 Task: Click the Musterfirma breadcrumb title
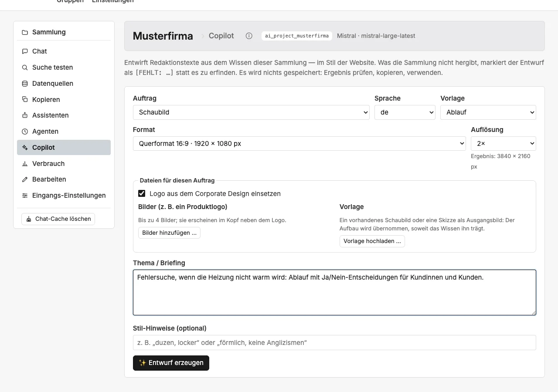click(163, 36)
